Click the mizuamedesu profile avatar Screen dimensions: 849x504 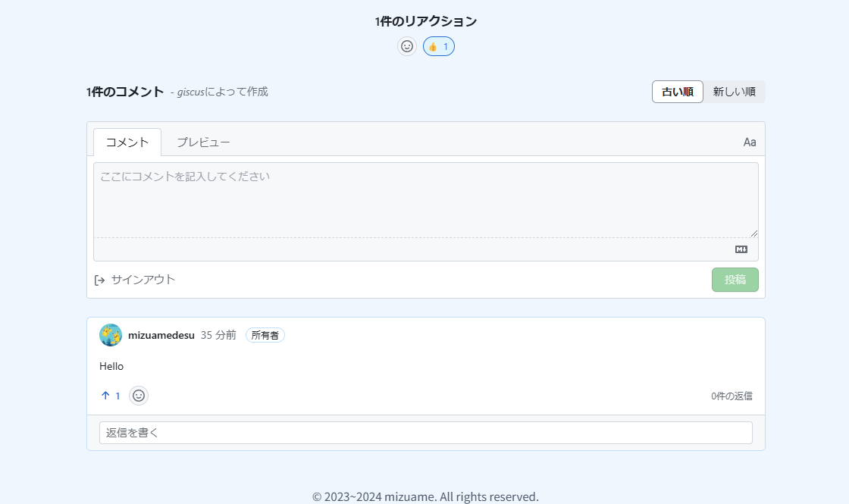tap(111, 335)
